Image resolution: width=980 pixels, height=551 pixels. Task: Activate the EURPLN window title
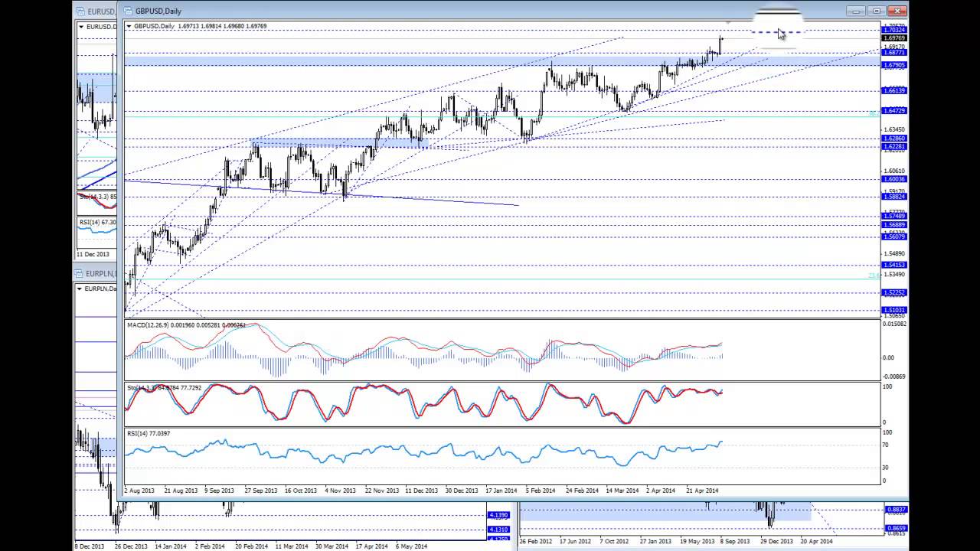click(x=97, y=273)
